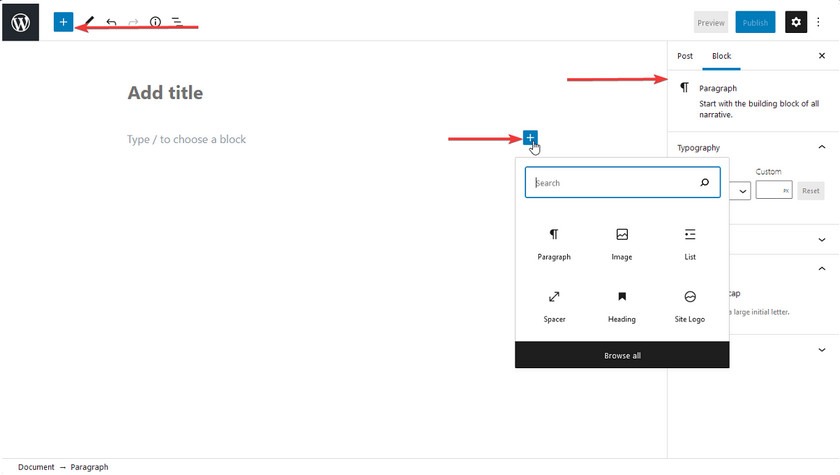Click Browse all blocks
This screenshot has height=475, width=840.
(622, 355)
